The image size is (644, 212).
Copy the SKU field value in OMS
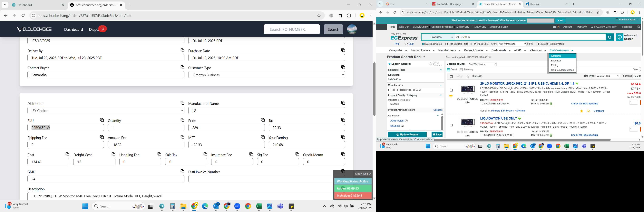coord(102,120)
